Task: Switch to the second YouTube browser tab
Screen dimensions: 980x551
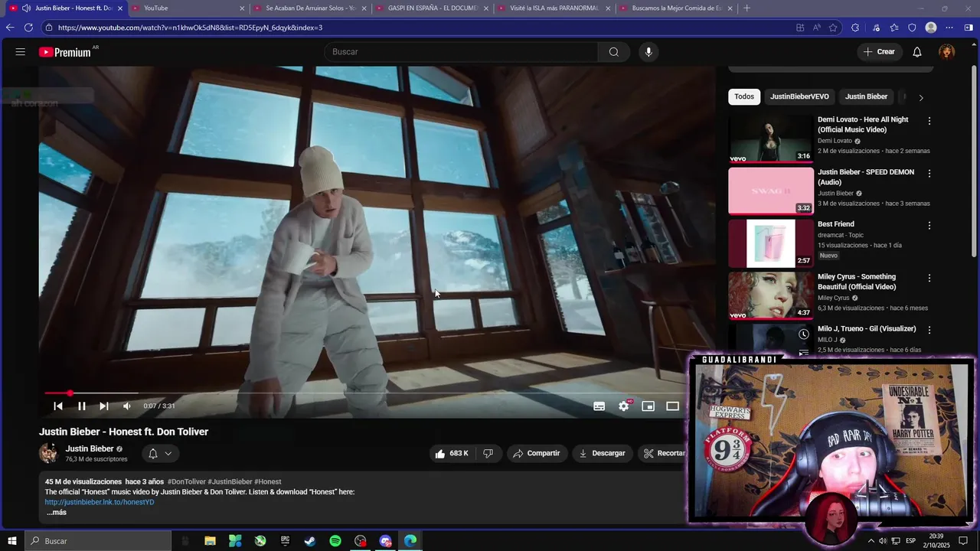Action: (x=188, y=8)
